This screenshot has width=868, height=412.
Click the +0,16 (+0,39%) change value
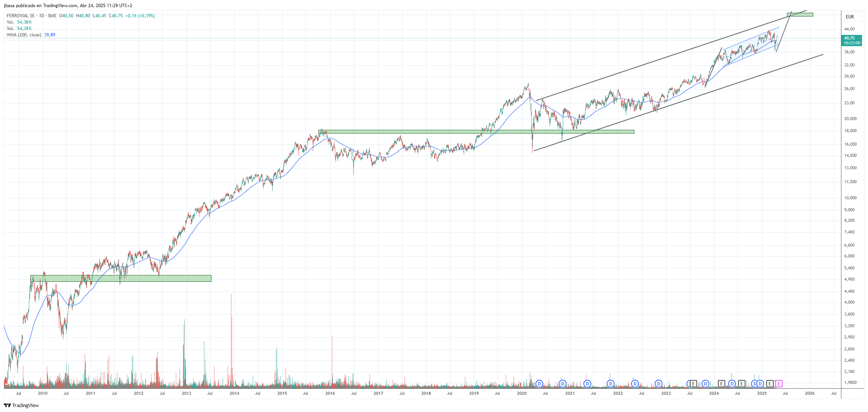[x=140, y=16]
